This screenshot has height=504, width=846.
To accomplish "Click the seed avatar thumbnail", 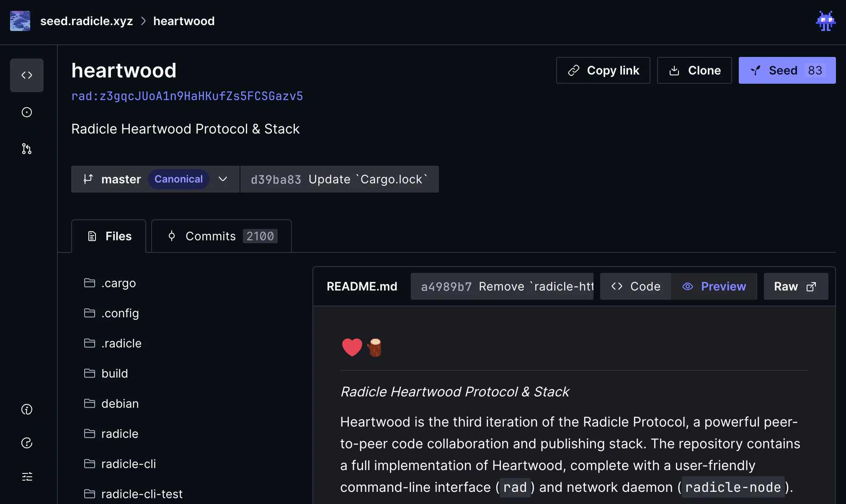I will coord(20,21).
